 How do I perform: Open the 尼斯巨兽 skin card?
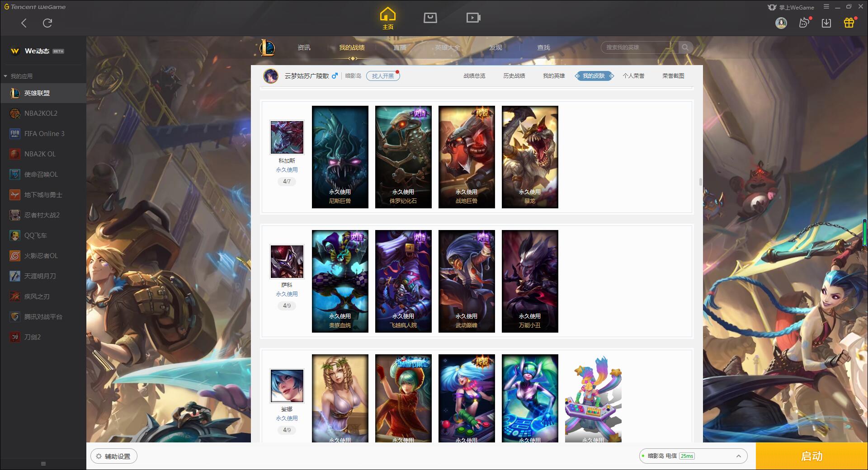(340, 157)
